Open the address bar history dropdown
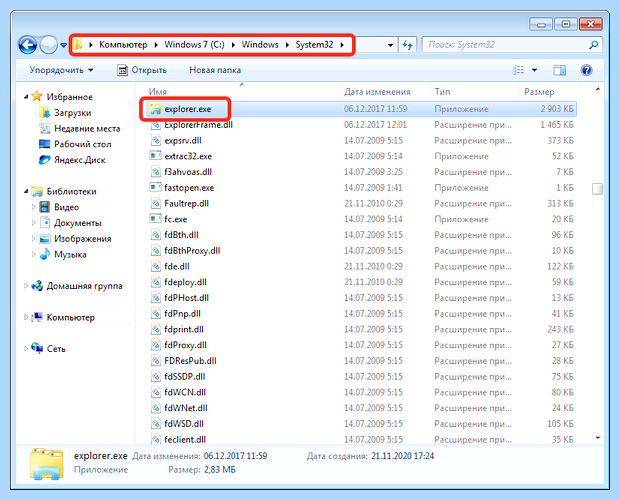The image size is (620, 500). click(x=390, y=45)
